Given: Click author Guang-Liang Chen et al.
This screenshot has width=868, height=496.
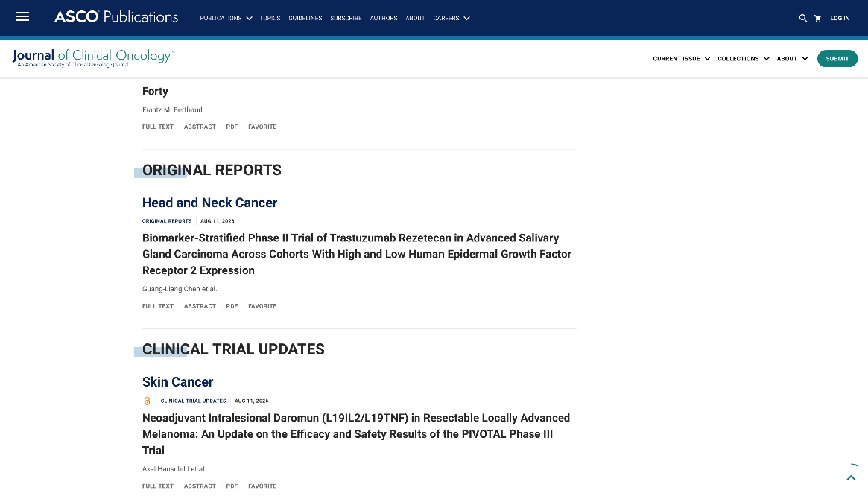Looking at the screenshot, I should (180, 289).
